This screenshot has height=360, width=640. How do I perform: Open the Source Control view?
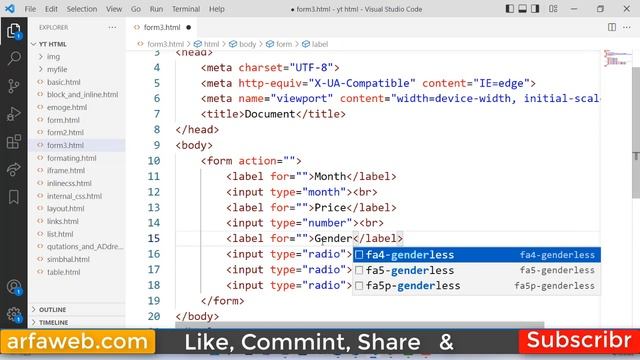(14, 86)
